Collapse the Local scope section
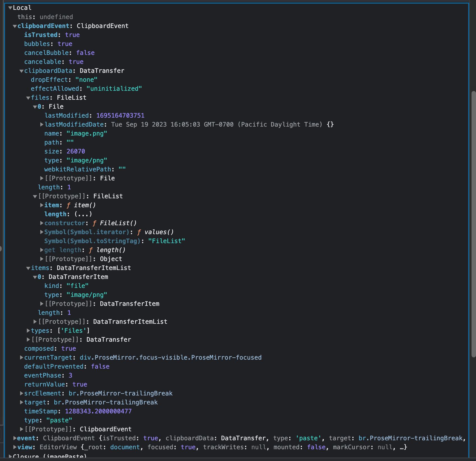The width and height of the screenshot is (476, 461). coord(10,8)
